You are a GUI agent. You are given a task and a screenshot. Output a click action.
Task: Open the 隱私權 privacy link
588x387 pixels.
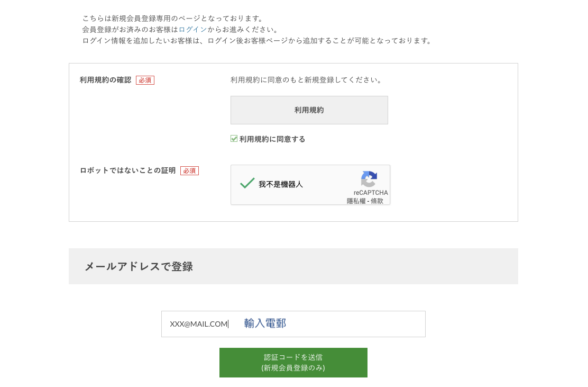[x=356, y=201]
